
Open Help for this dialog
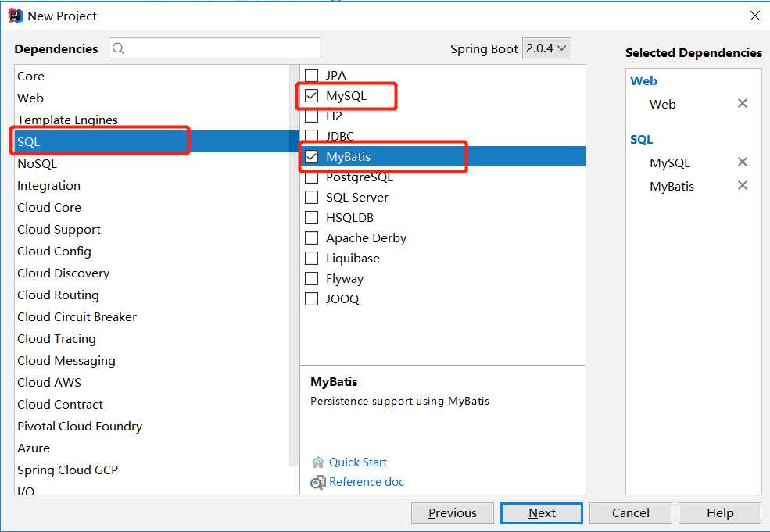click(720, 512)
